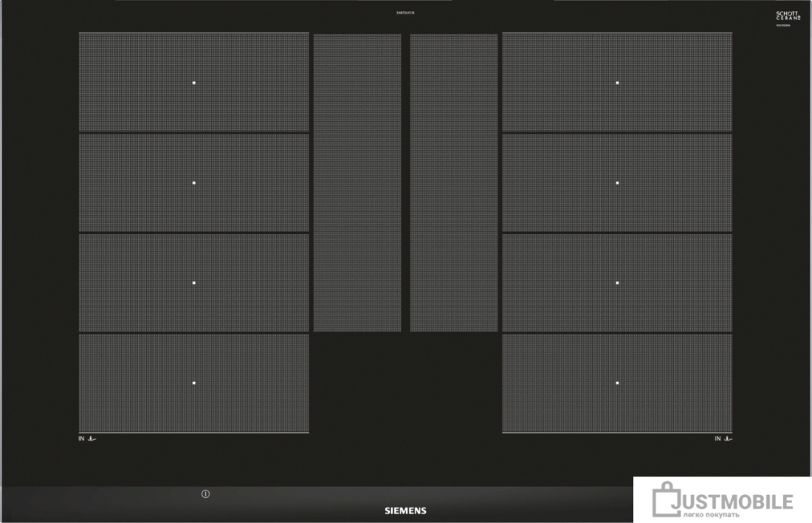This screenshot has height=523, width=812.
Task: Select the top-left cooking zone
Action: tap(193, 83)
